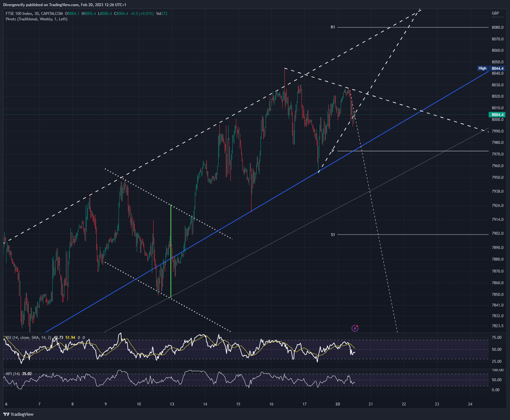This screenshot has height=420, width=510.
Task: Click the Pivots indicator legend label
Action: 37,19
